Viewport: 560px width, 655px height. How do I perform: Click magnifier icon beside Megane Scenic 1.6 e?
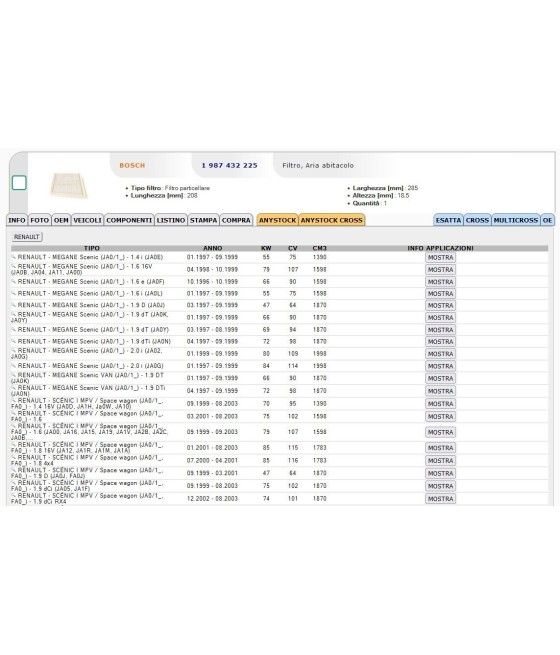[13, 281]
